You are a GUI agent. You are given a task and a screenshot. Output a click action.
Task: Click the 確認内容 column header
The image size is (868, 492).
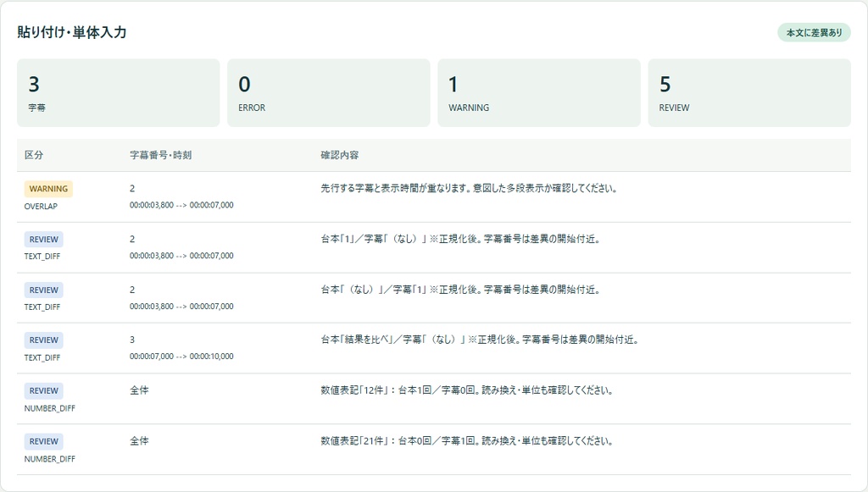tap(339, 155)
